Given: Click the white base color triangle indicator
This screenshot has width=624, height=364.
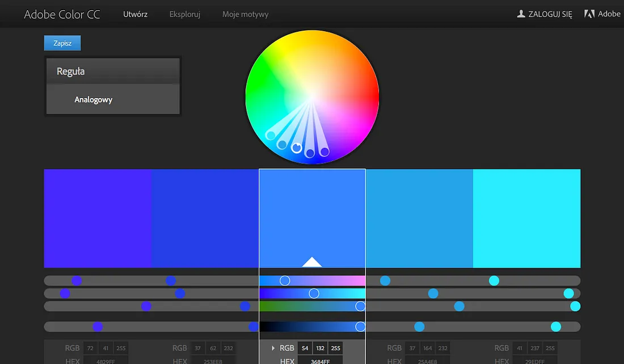Looking at the screenshot, I should tap(312, 261).
